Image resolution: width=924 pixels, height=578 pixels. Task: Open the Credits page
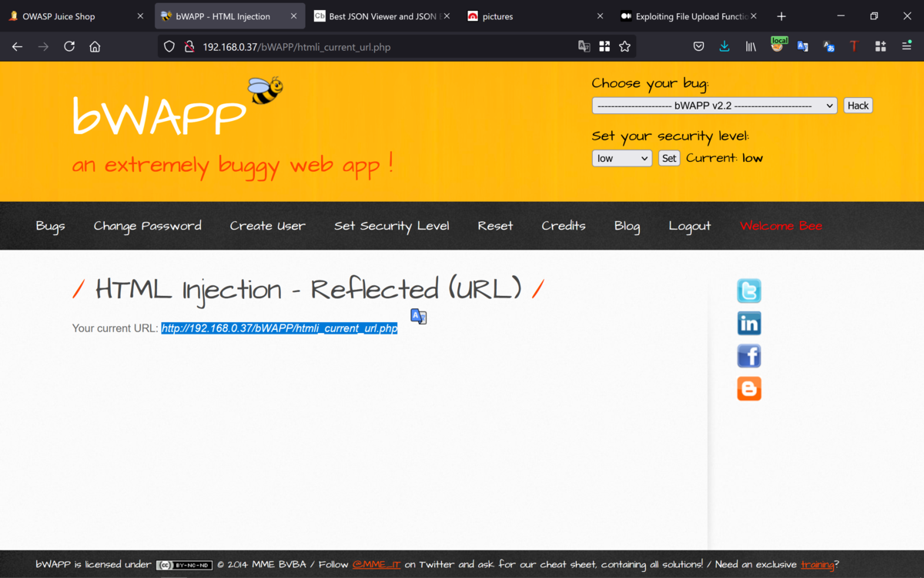click(x=563, y=226)
